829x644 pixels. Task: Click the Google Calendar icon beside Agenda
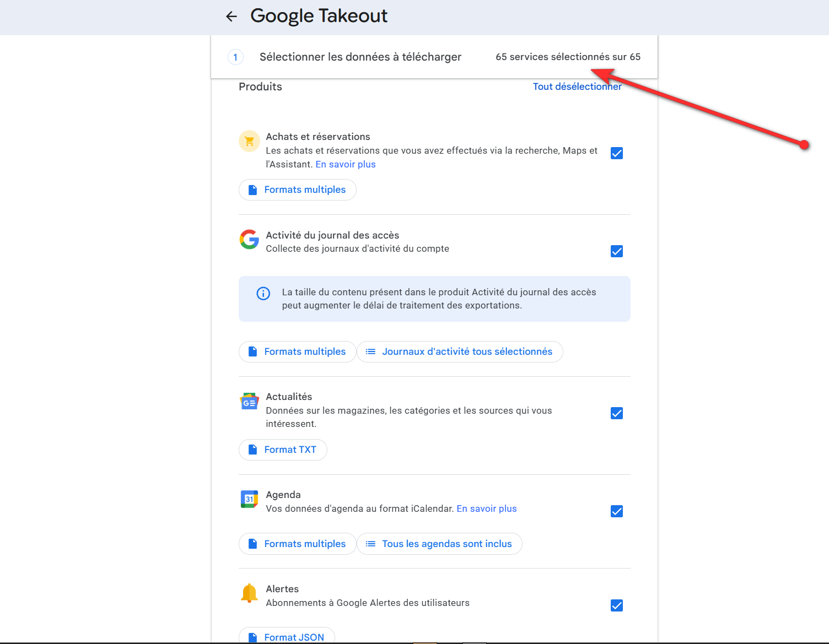[249, 499]
